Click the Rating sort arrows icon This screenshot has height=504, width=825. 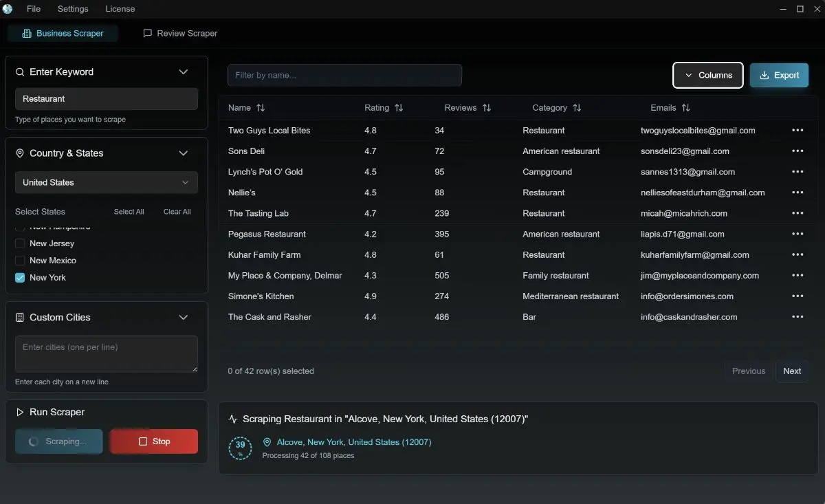point(399,108)
